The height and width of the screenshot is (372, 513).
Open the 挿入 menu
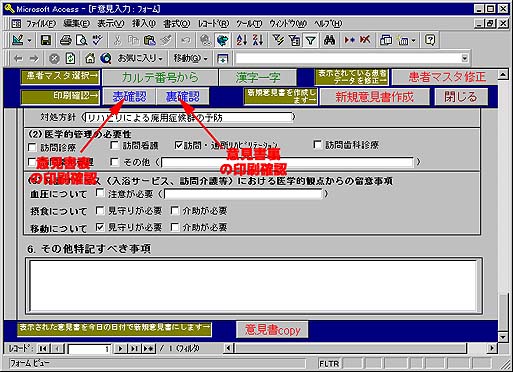point(144,24)
